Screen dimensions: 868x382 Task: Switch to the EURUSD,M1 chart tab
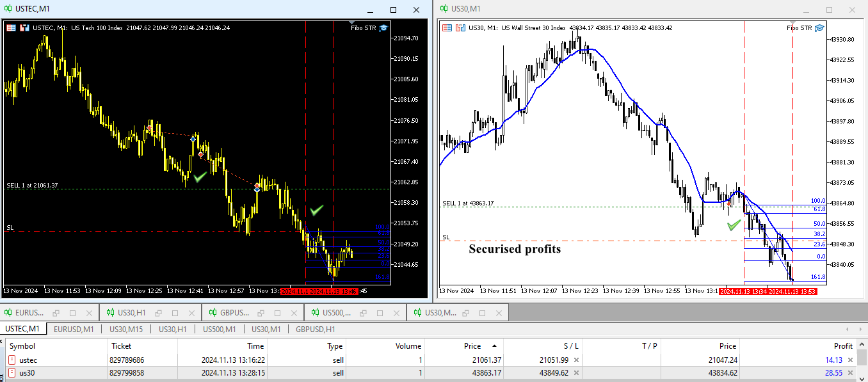pyautogui.click(x=74, y=330)
